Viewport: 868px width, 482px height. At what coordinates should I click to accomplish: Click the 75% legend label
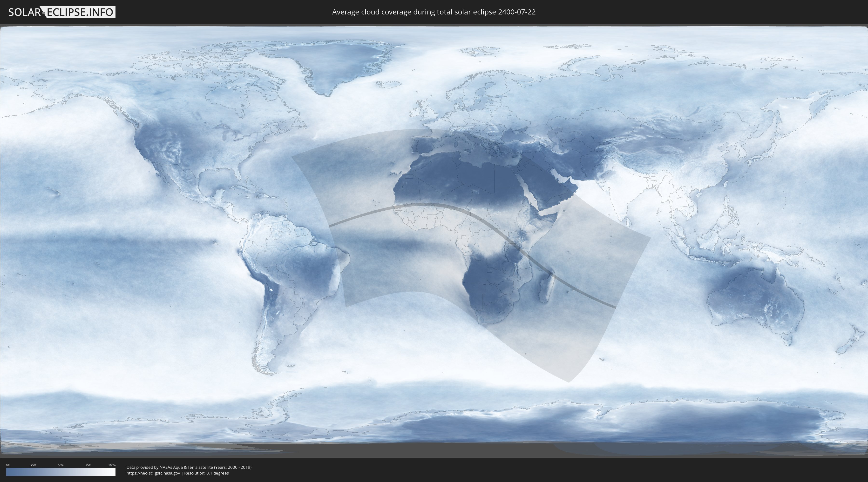tap(88, 465)
